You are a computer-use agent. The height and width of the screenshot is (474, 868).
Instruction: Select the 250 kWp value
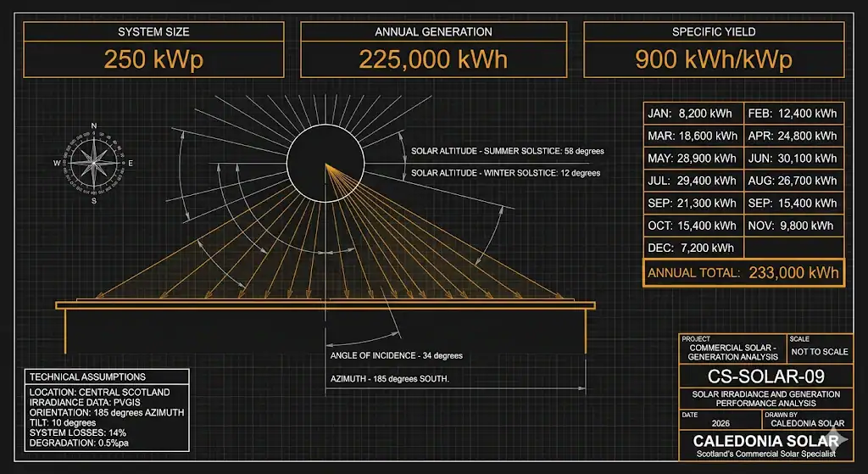(x=154, y=59)
